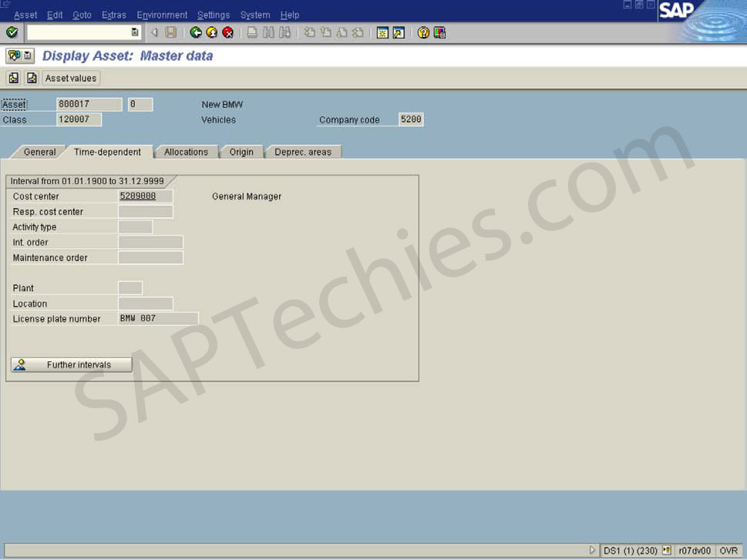The image size is (747, 560).
Task: Click the command field dropdown arrow
Action: pos(134,32)
